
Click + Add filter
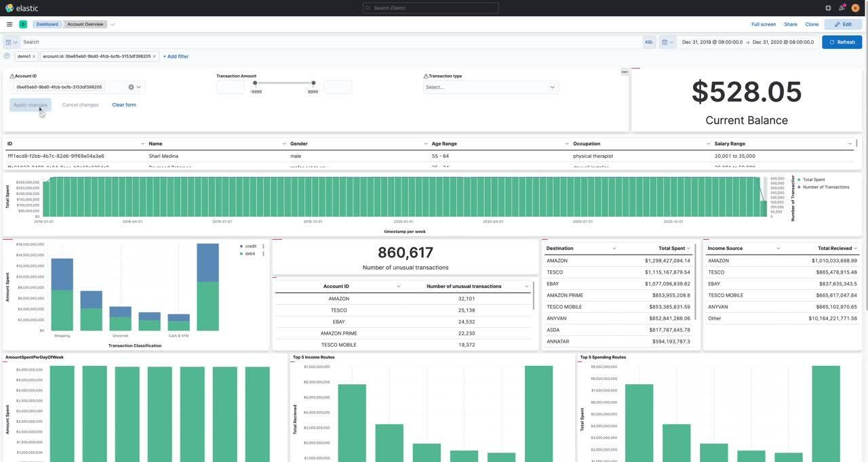point(176,56)
